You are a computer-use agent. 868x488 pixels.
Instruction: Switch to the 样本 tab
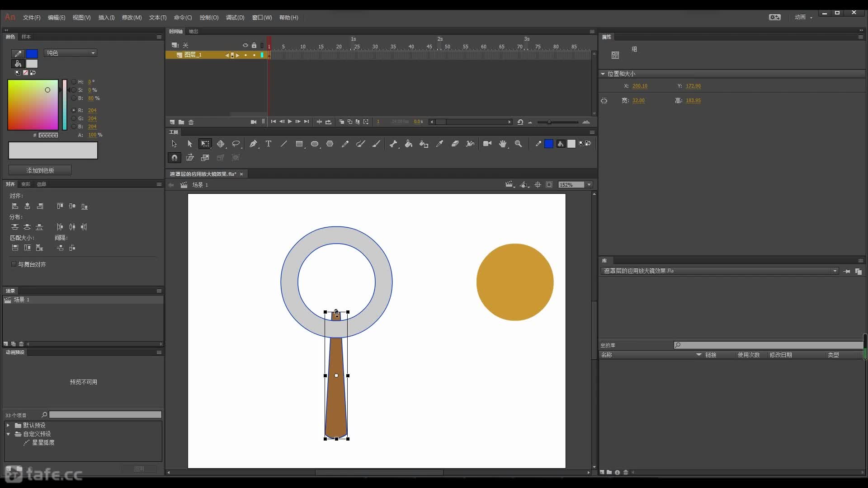[26, 37]
